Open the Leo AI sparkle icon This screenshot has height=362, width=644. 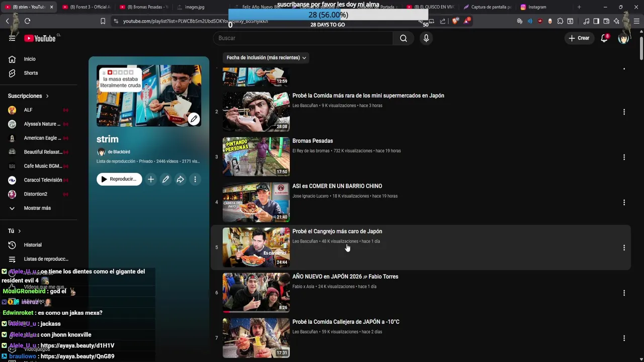616,21
